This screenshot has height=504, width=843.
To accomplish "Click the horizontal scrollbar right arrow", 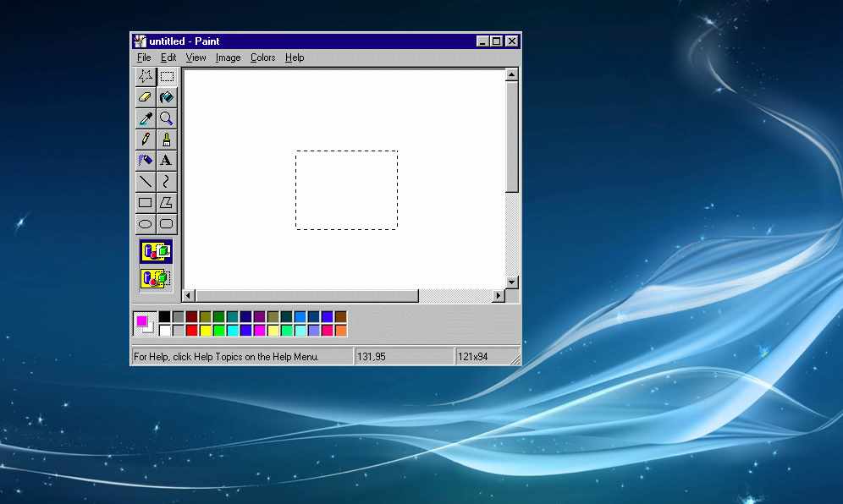I will pyautogui.click(x=498, y=296).
